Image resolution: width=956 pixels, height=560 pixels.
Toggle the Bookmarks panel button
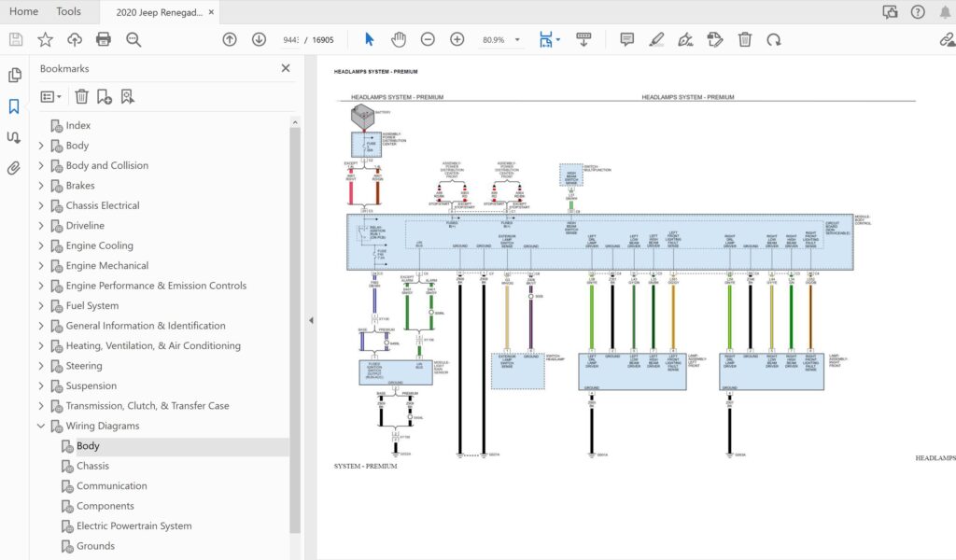coord(14,106)
